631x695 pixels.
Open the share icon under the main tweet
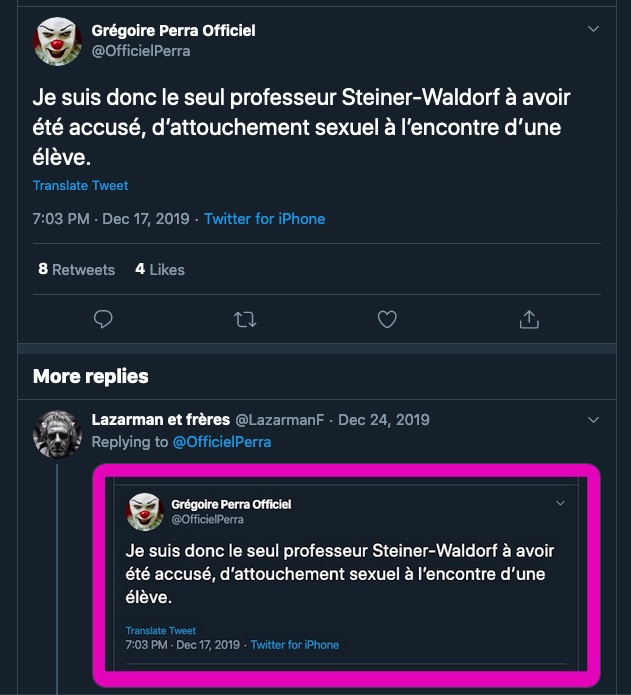point(529,319)
